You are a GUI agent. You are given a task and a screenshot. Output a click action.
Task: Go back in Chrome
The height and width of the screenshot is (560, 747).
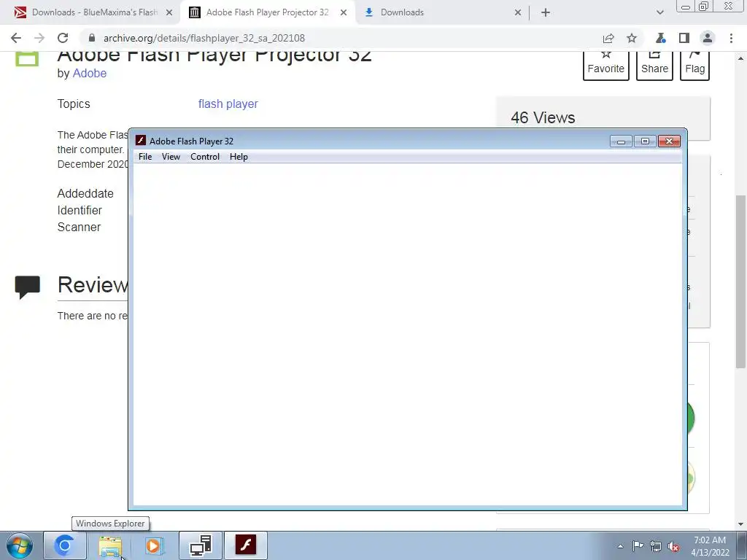point(16,38)
